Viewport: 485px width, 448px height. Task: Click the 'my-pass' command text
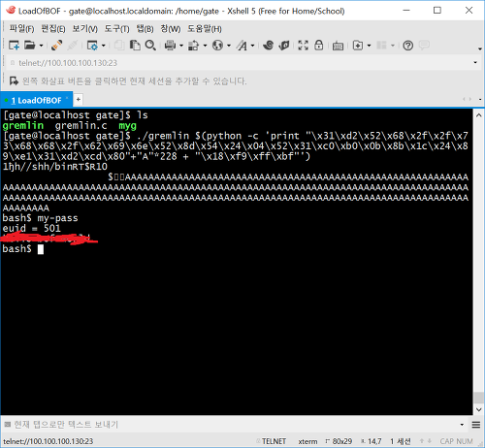[x=57, y=218]
